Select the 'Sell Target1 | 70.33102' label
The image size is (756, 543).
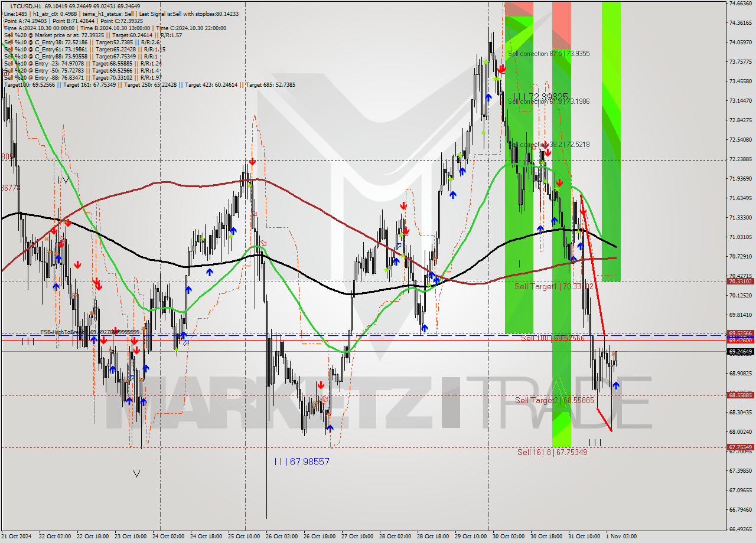[554, 286]
